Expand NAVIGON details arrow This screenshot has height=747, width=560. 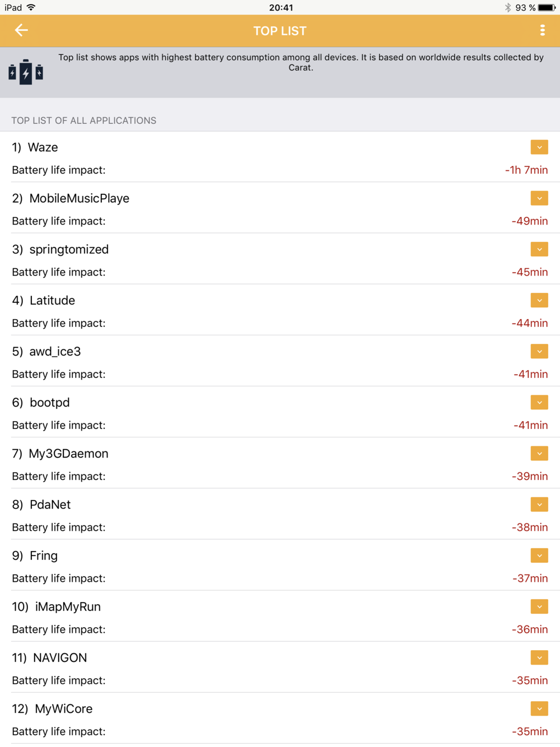point(539,657)
